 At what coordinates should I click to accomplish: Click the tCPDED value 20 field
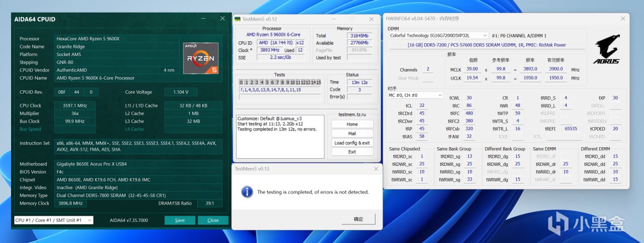point(615,129)
